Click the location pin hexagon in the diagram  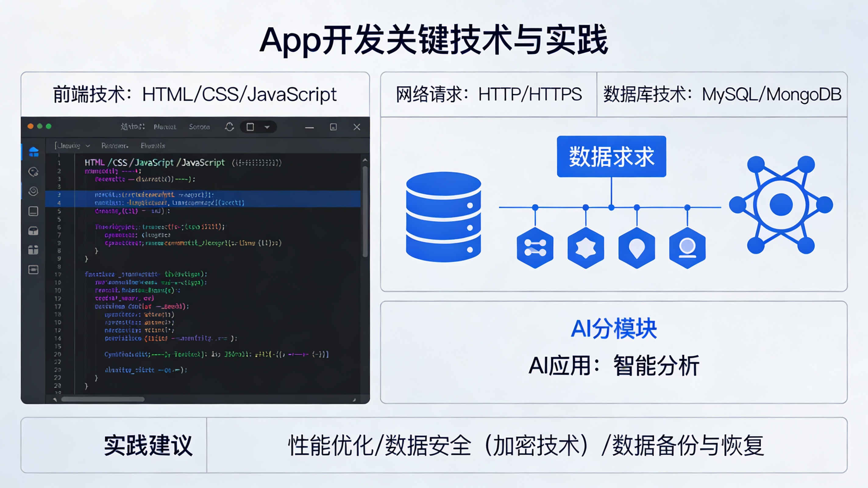(x=636, y=248)
